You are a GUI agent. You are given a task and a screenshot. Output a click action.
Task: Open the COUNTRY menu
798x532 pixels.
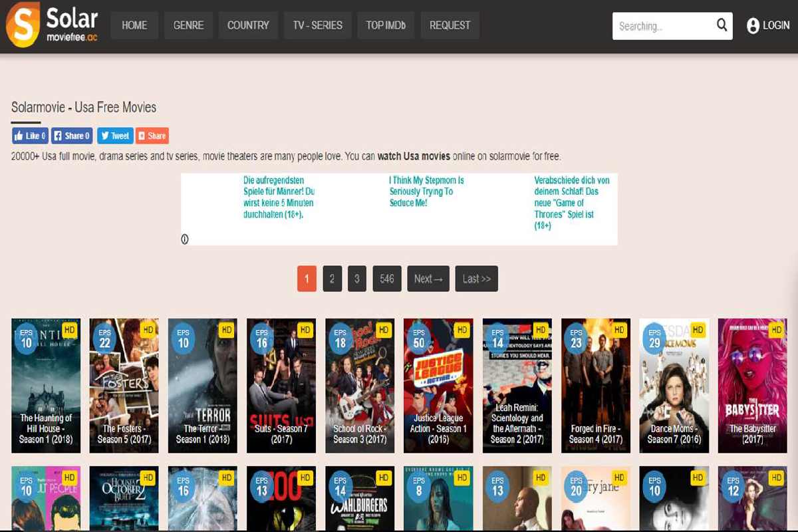tap(248, 25)
